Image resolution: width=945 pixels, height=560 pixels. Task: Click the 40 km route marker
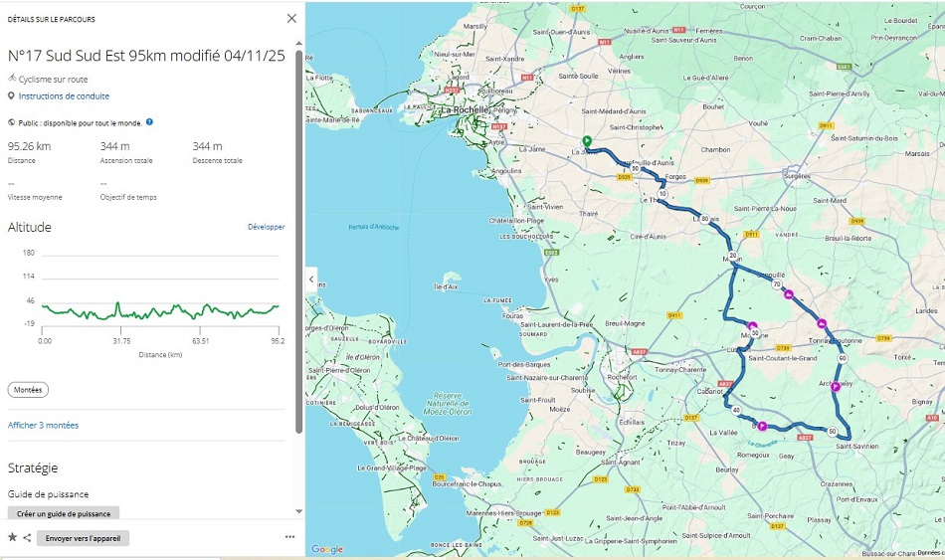(x=736, y=410)
